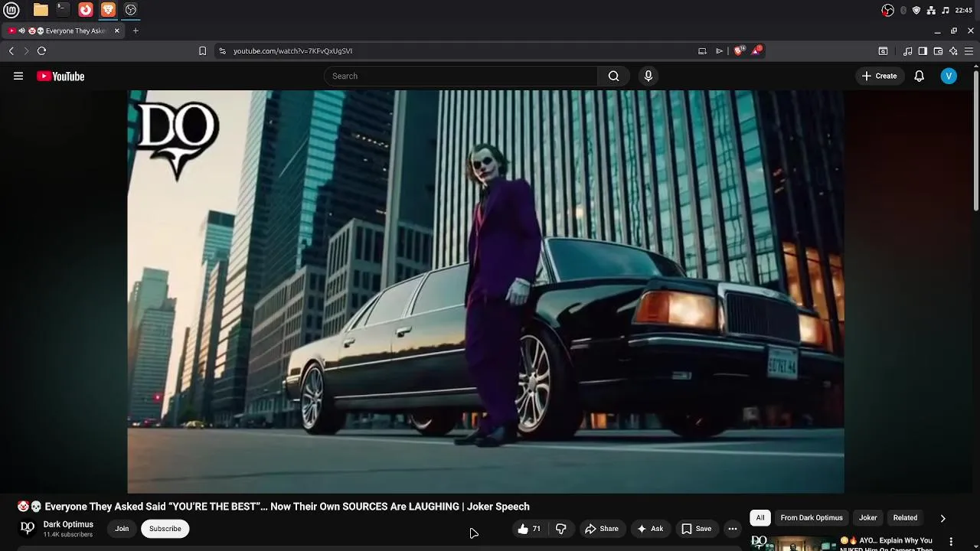This screenshot has height=551, width=980.
Task: Subscribe to Dark Optimus
Action: [x=165, y=529]
